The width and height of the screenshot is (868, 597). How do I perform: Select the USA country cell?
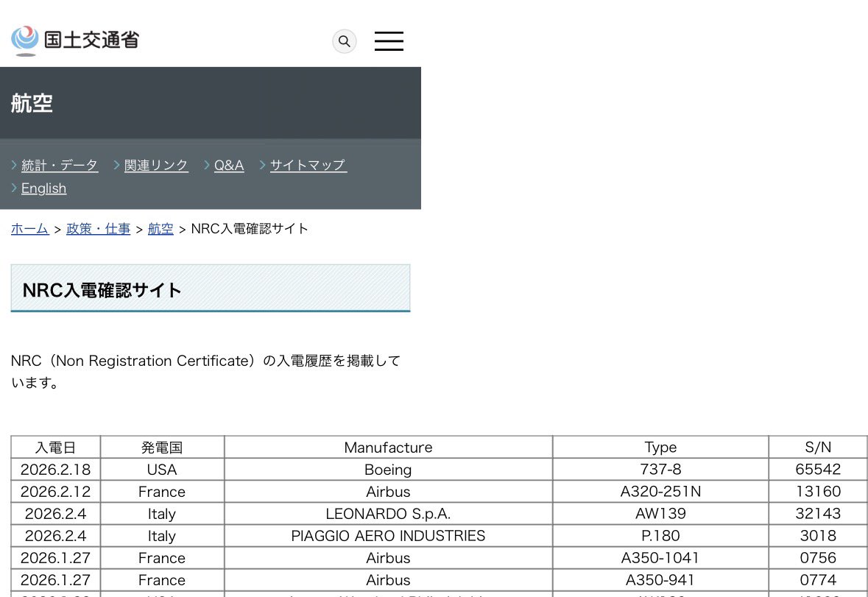click(x=162, y=469)
